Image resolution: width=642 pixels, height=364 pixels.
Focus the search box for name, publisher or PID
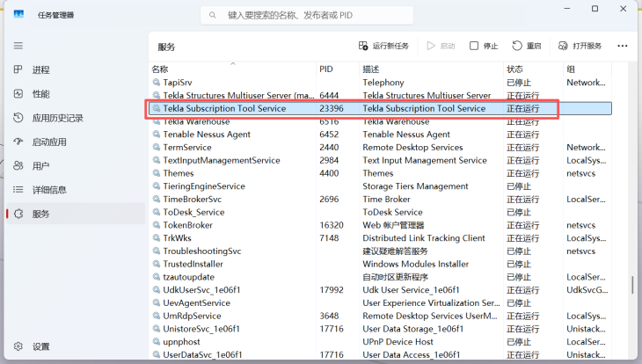pos(307,15)
